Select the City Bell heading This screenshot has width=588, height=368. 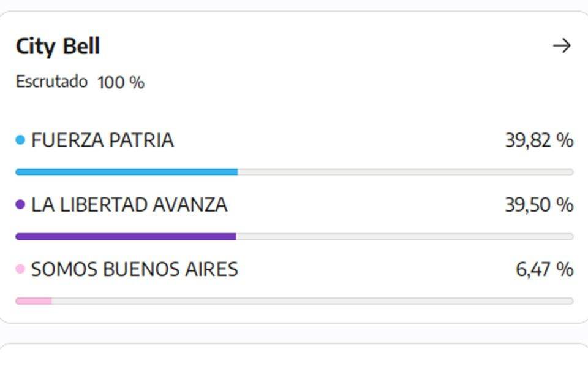click(58, 47)
